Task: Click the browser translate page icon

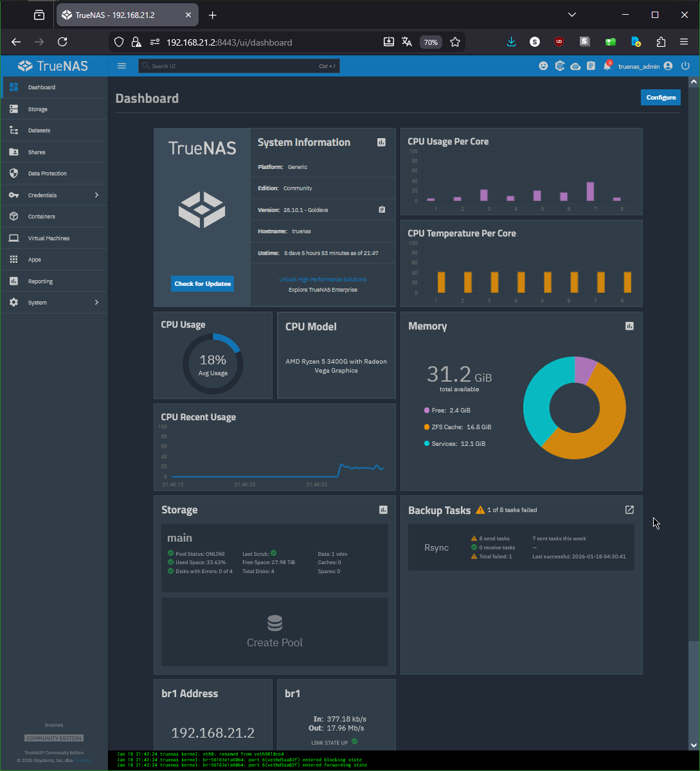Action: (406, 42)
